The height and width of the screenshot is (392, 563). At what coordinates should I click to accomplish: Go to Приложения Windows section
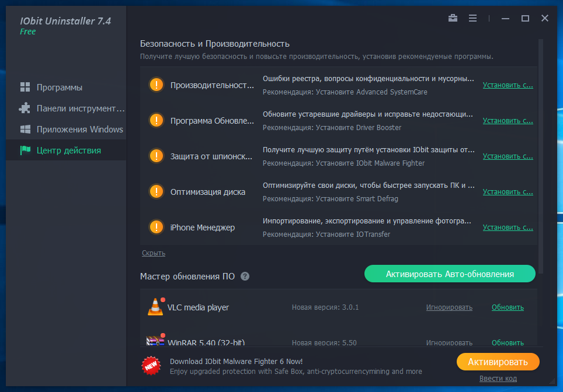click(x=79, y=129)
